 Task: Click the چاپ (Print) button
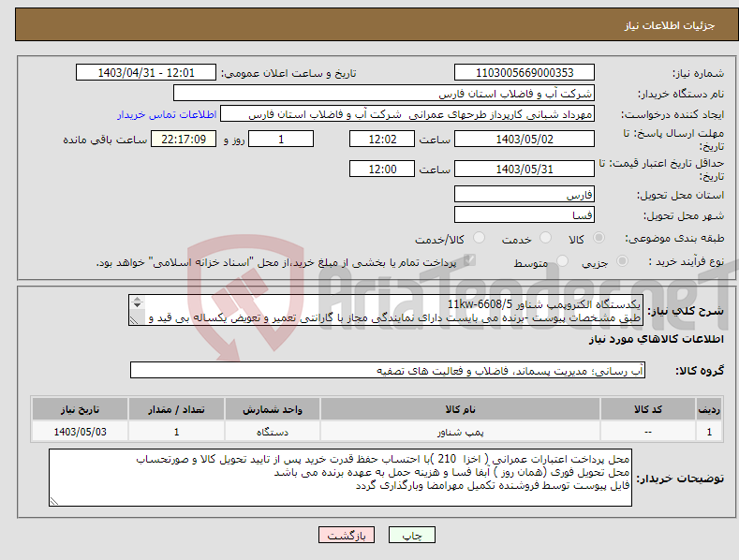(411, 535)
